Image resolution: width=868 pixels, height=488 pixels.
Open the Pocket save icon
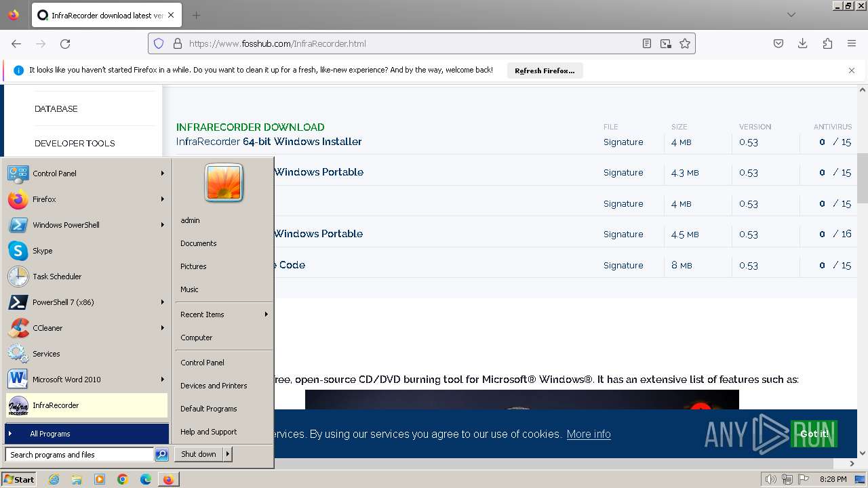(x=778, y=43)
